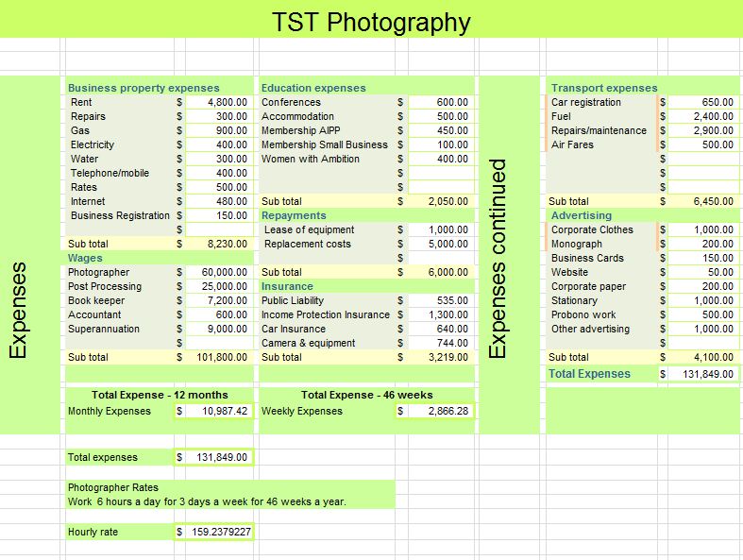Select the Hourly rate 159.2379227 cell

tap(219, 532)
